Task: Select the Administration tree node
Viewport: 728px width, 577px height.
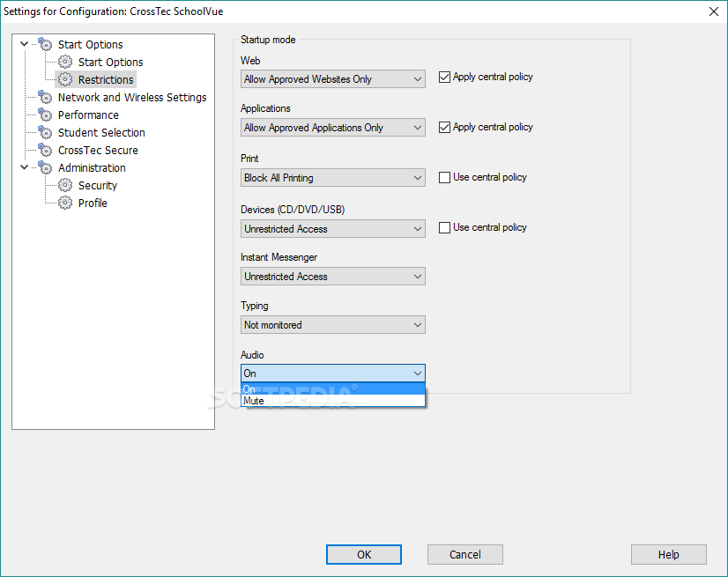Action: 92,168
